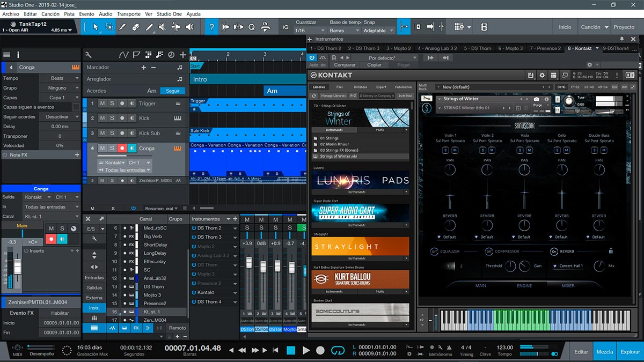
Task: Open Strings of Winter instrument wrench
Action: (427, 99)
